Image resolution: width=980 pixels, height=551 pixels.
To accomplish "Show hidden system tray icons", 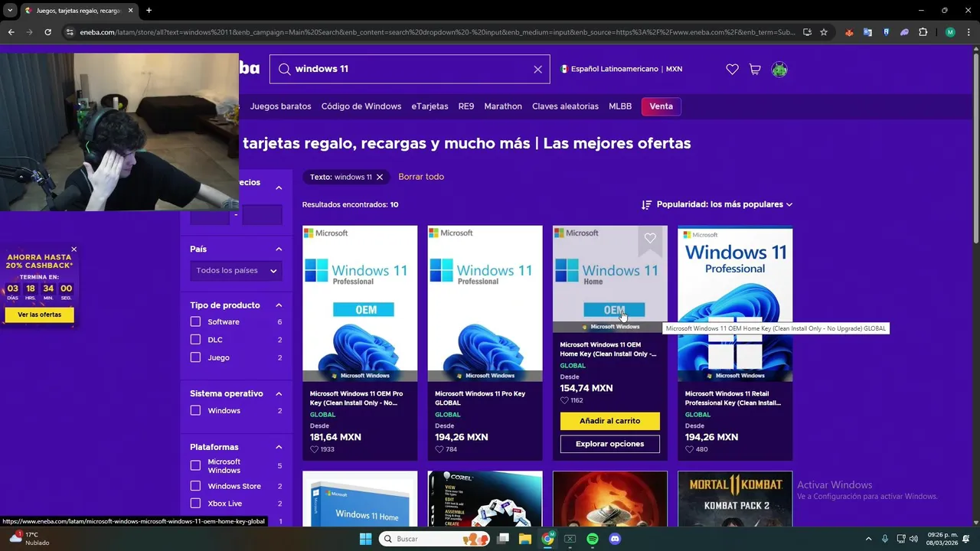I will click(x=868, y=539).
